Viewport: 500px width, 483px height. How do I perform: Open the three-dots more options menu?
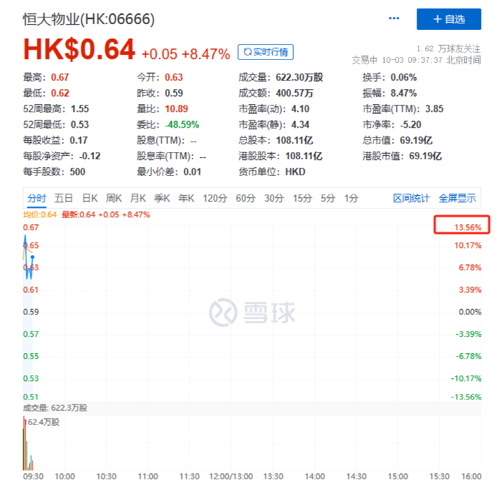(x=394, y=18)
